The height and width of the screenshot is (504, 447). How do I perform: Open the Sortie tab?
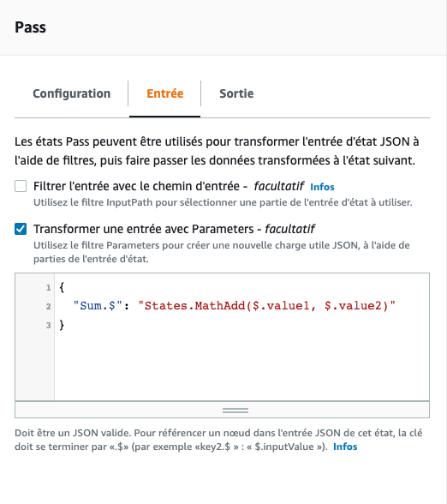point(236,93)
